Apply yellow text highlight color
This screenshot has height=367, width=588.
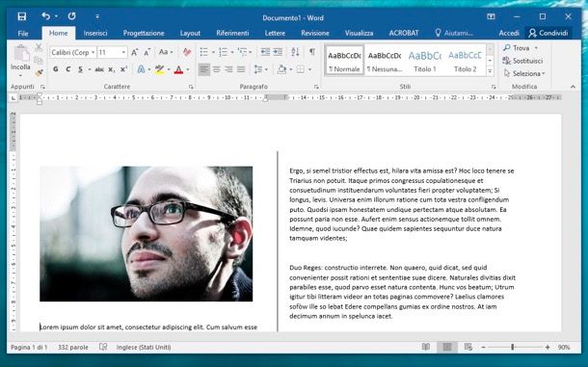pyautogui.click(x=160, y=69)
